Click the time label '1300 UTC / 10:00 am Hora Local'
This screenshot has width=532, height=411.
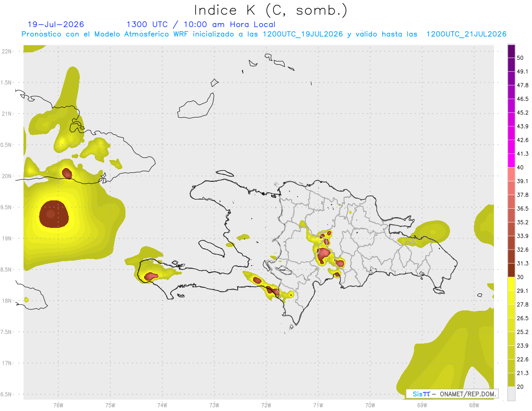(x=201, y=24)
